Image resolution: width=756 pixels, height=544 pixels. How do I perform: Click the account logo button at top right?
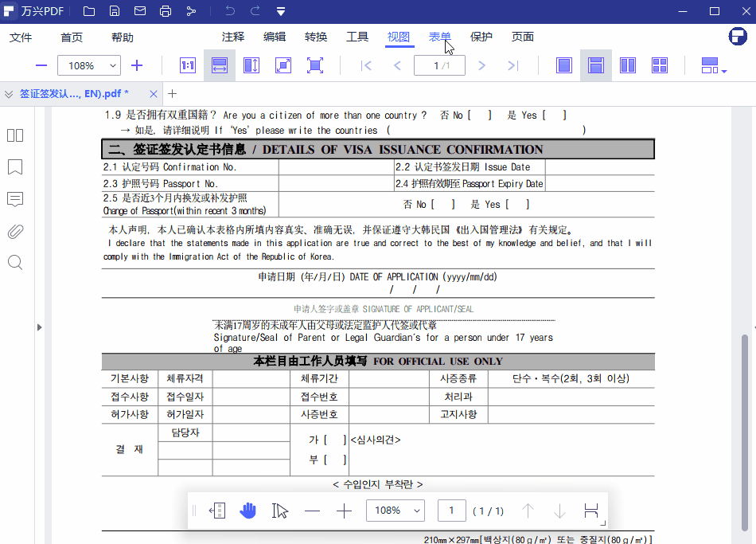tap(737, 37)
